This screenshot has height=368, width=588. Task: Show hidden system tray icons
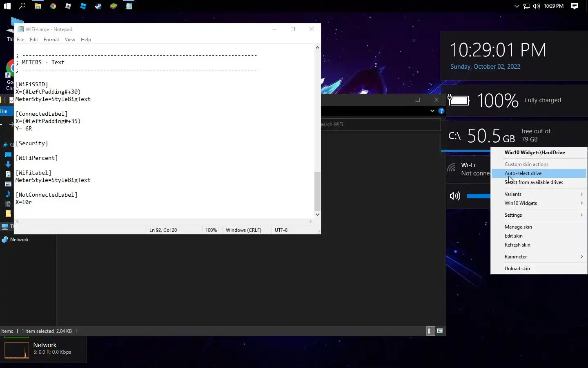coord(517,6)
